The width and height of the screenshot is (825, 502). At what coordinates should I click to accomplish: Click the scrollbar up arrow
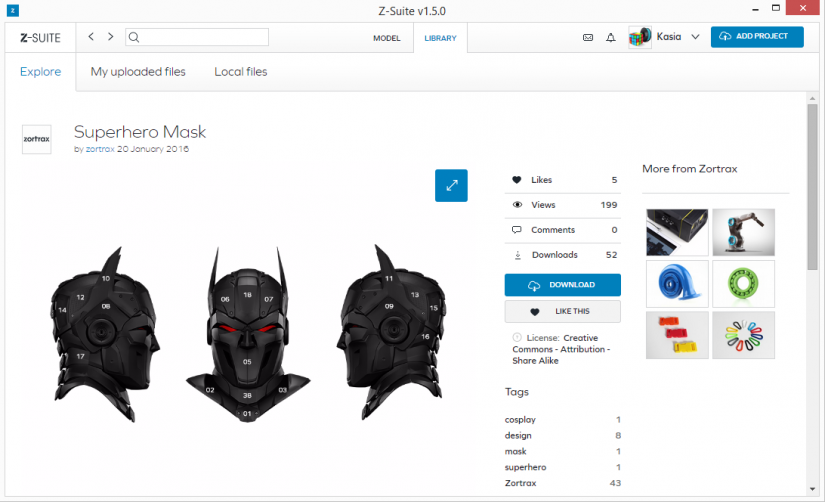(x=812, y=98)
